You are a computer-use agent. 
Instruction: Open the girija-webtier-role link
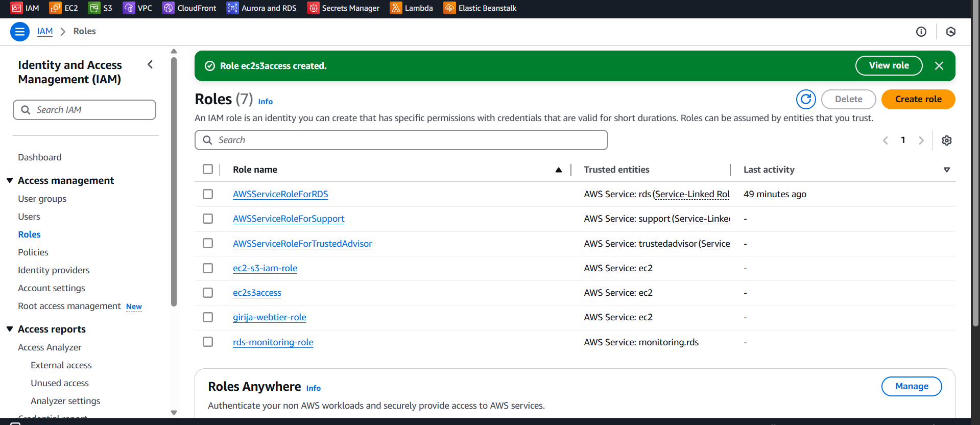click(x=270, y=317)
